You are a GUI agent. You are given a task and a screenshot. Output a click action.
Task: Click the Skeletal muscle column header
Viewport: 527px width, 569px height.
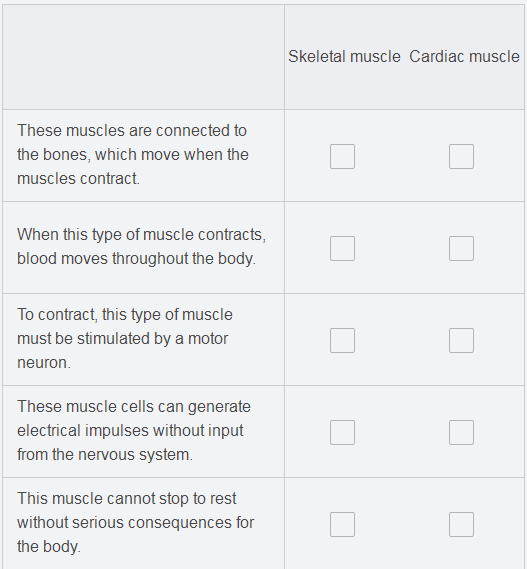pyautogui.click(x=344, y=57)
